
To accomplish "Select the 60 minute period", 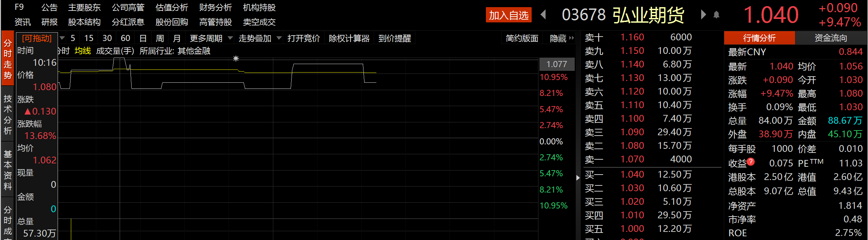I will coord(125,38).
